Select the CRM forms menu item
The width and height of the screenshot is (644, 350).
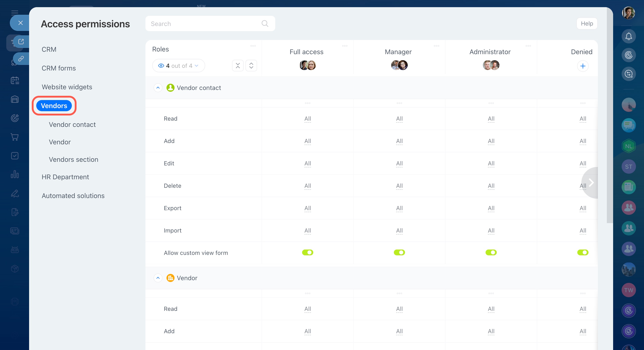click(58, 68)
